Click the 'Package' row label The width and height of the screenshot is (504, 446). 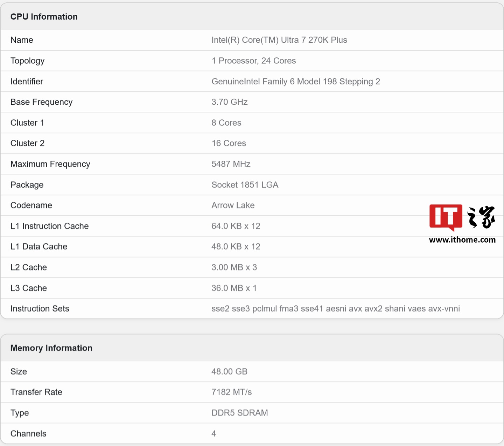[27, 185]
